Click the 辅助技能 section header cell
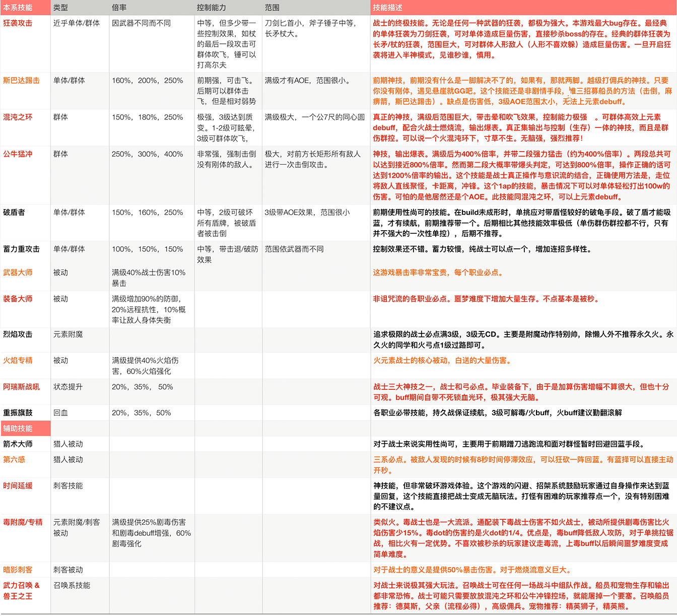Screen dimensions: 677x616 point(25,428)
